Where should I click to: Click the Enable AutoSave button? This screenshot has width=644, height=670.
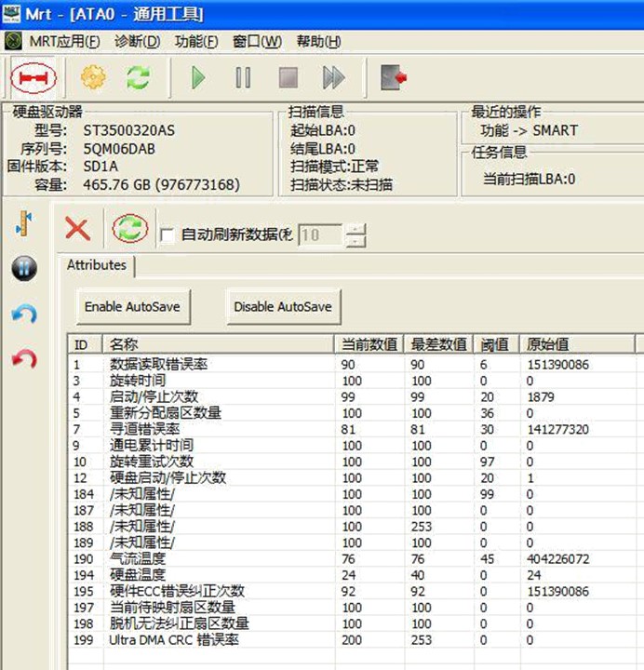[131, 306]
